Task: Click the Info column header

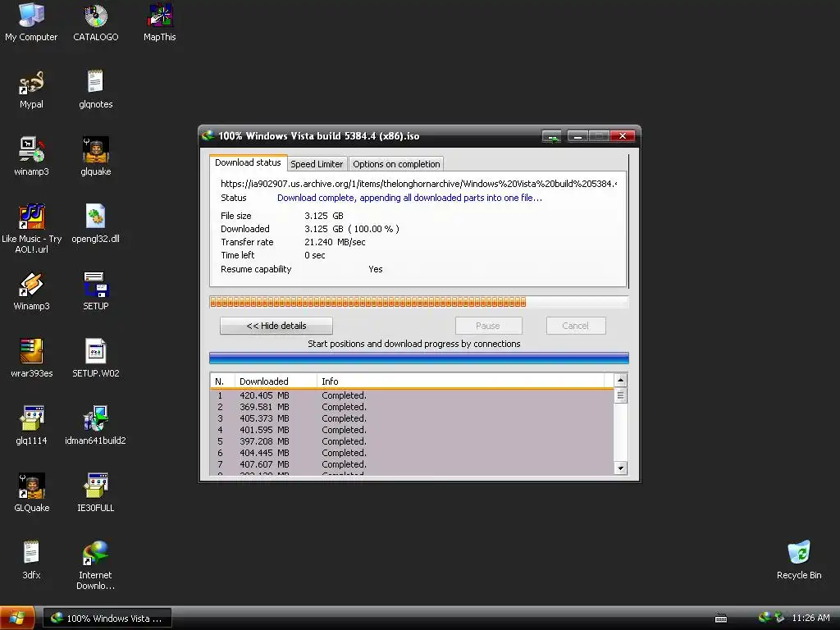Action: tap(461, 381)
